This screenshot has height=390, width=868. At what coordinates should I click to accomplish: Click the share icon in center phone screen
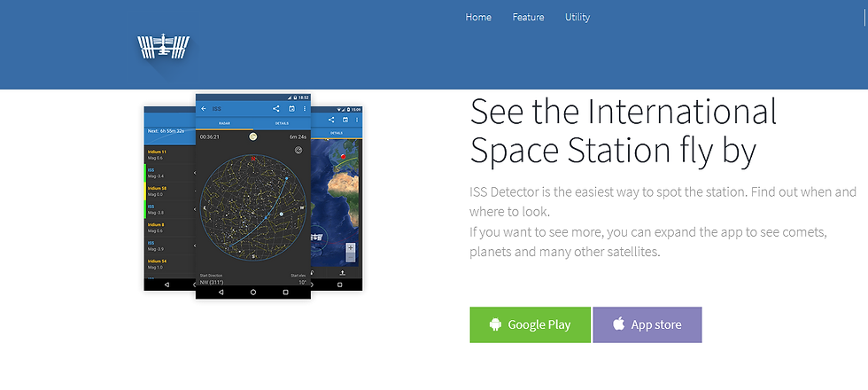tap(276, 108)
